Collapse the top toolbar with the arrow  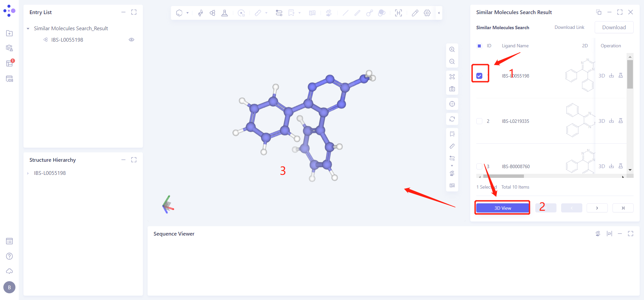[439, 13]
